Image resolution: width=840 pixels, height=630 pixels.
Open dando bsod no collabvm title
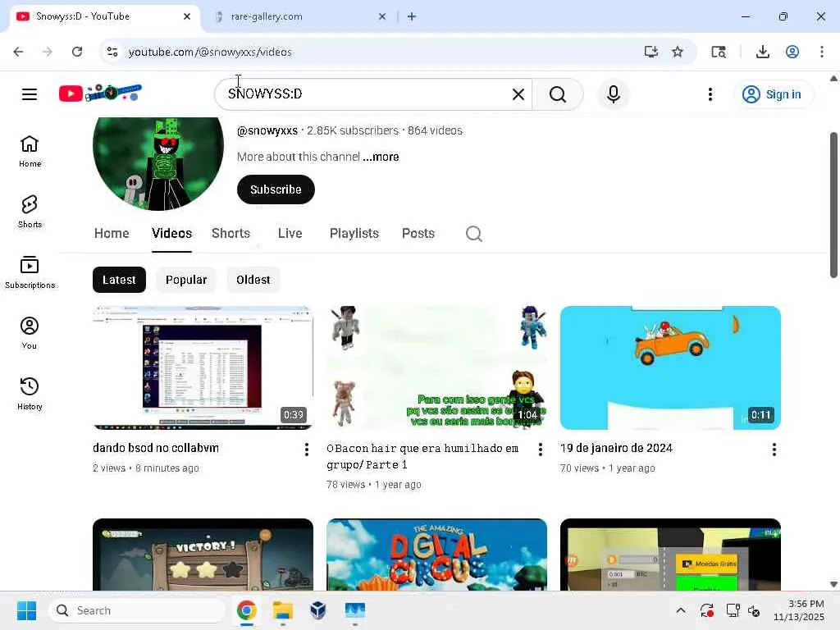(156, 448)
